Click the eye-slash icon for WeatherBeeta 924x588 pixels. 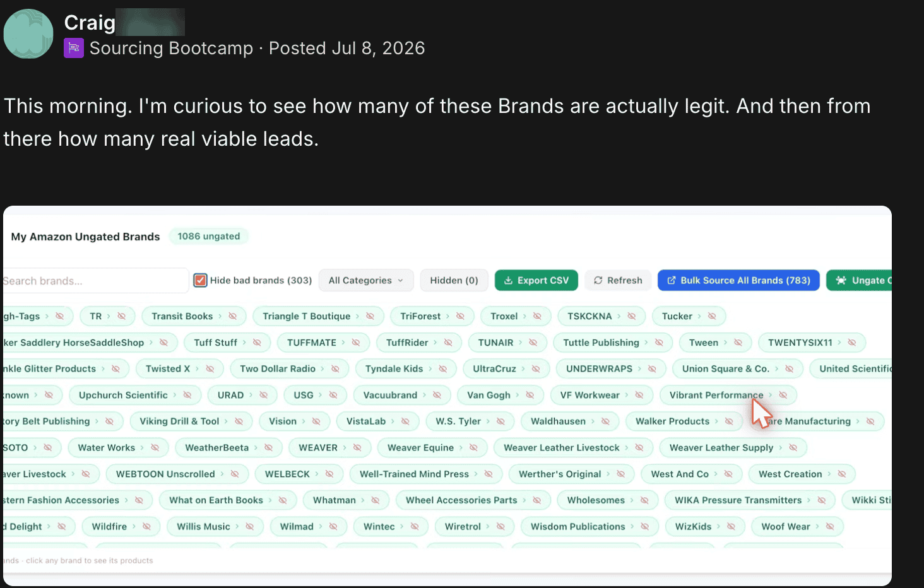click(x=268, y=447)
